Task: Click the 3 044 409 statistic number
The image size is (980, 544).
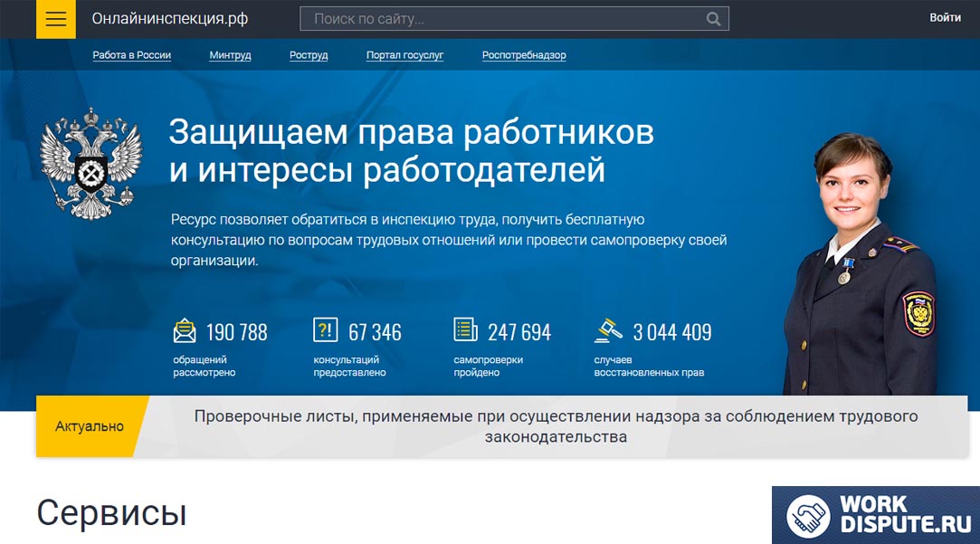Action: click(672, 332)
